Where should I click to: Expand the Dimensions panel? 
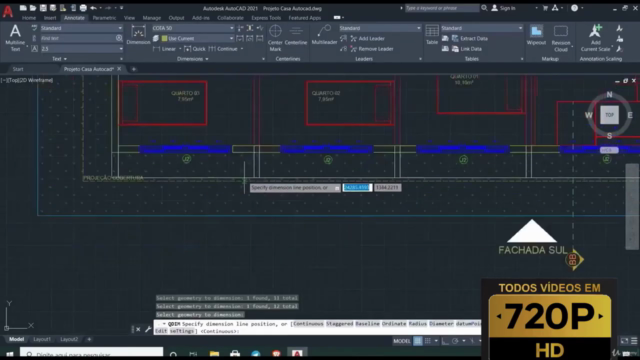(193, 59)
